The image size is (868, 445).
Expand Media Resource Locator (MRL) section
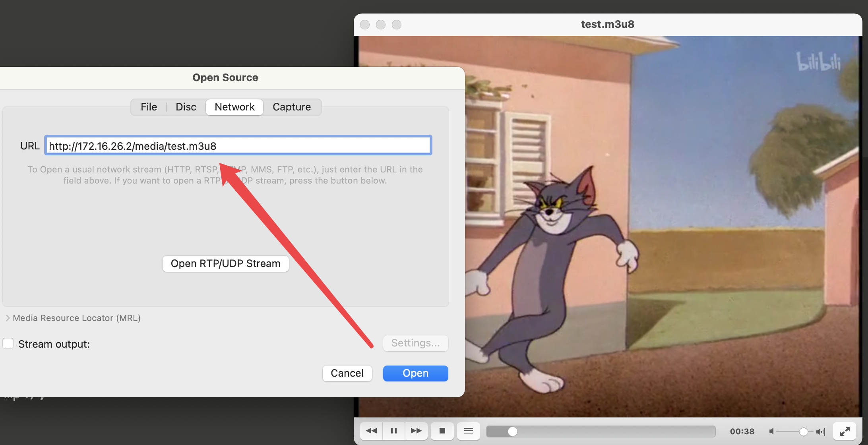8,318
